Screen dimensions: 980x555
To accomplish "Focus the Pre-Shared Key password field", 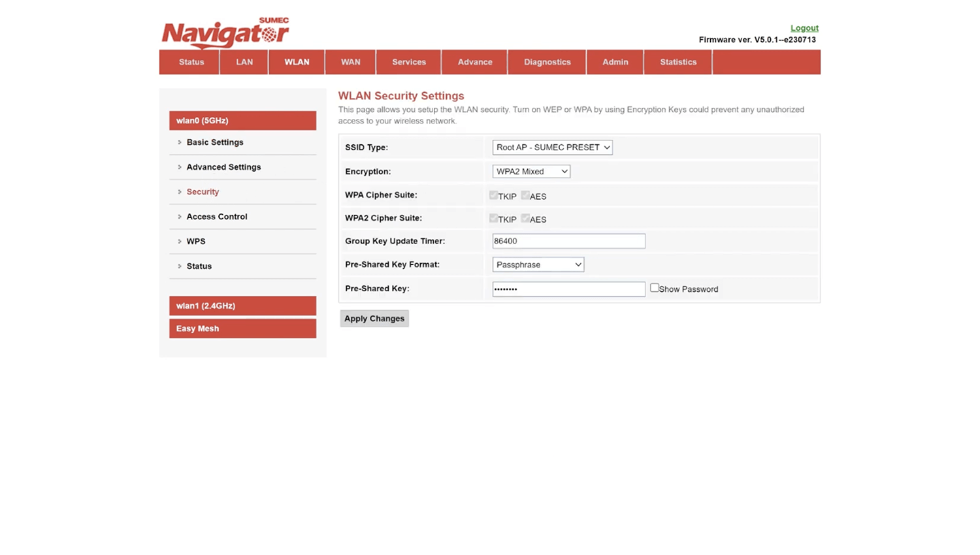I will click(568, 289).
